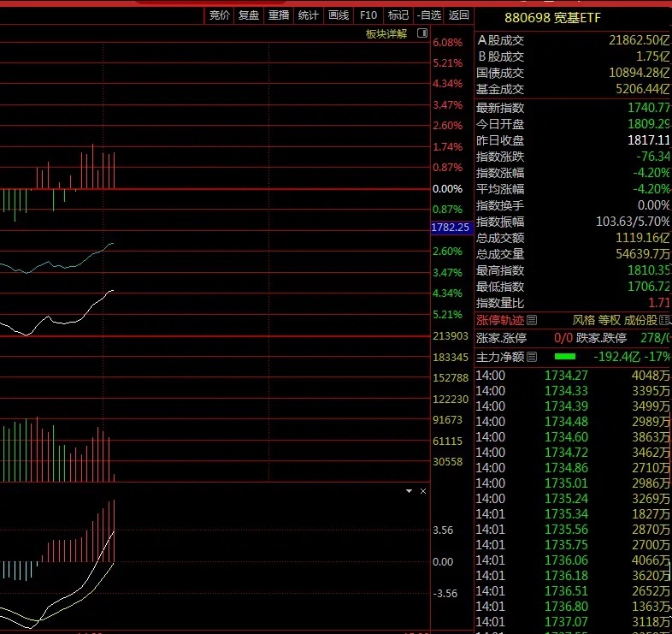Image resolution: width=672 pixels, height=634 pixels.
Task: Open the 复盘 review mode
Action: (x=249, y=15)
